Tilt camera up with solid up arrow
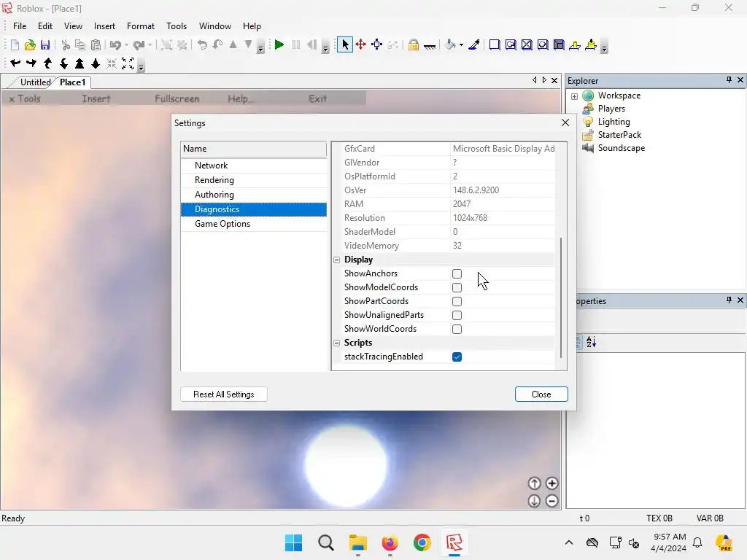 pos(80,63)
